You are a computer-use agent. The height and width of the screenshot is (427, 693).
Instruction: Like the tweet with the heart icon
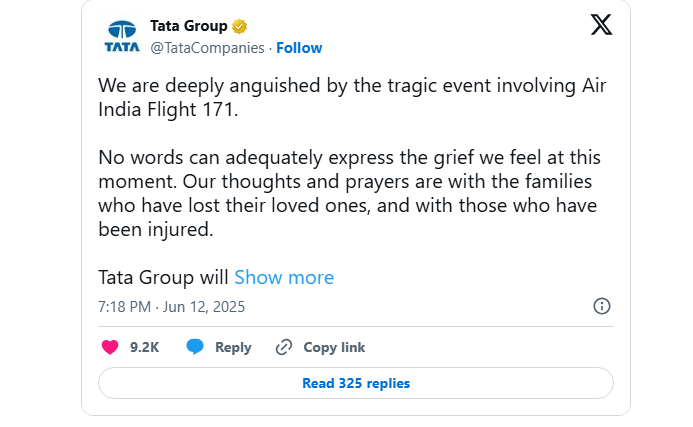tap(110, 347)
